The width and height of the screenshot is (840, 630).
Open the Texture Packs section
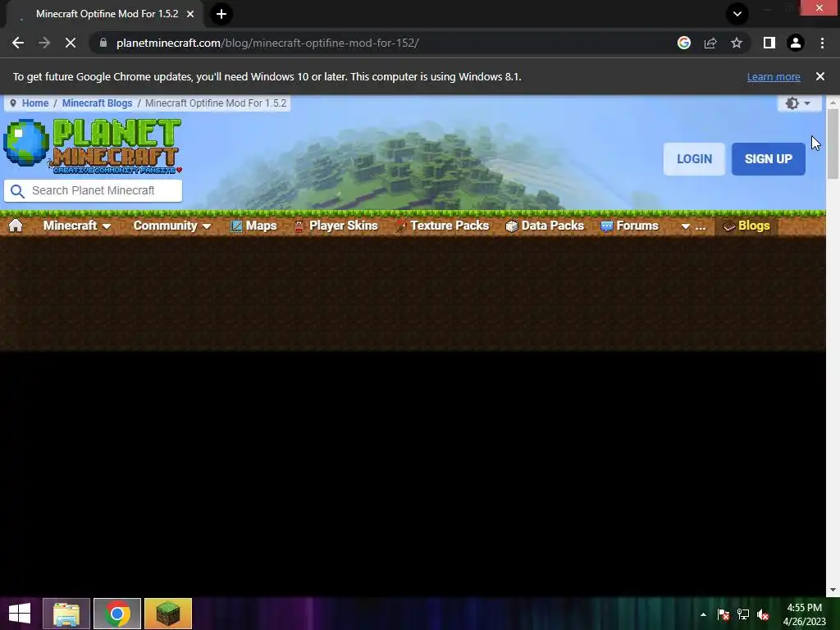(x=442, y=226)
